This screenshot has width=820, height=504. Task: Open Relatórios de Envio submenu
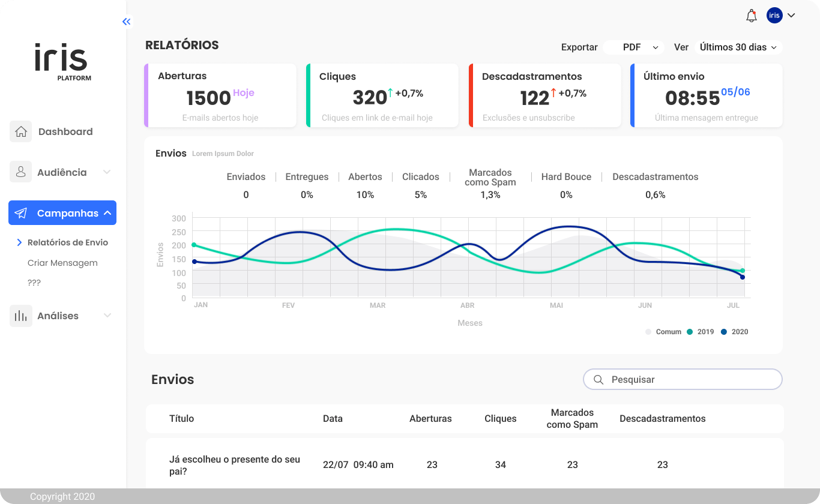pyautogui.click(x=68, y=242)
